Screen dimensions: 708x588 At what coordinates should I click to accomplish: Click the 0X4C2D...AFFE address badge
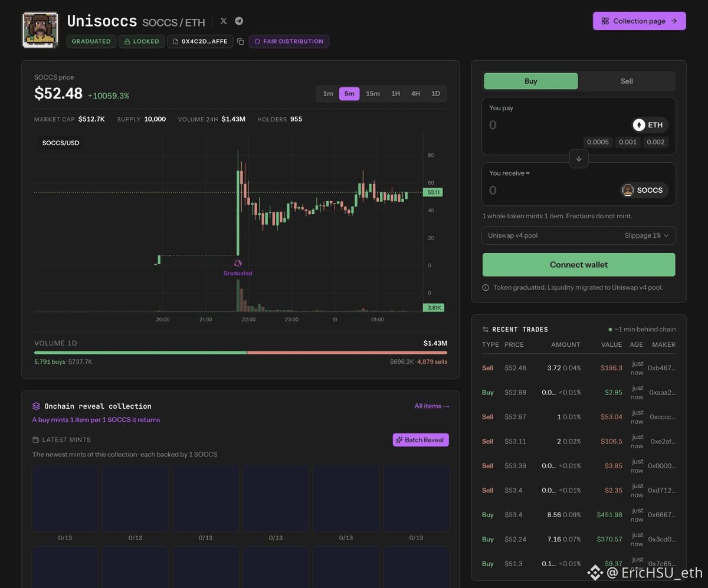(200, 41)
